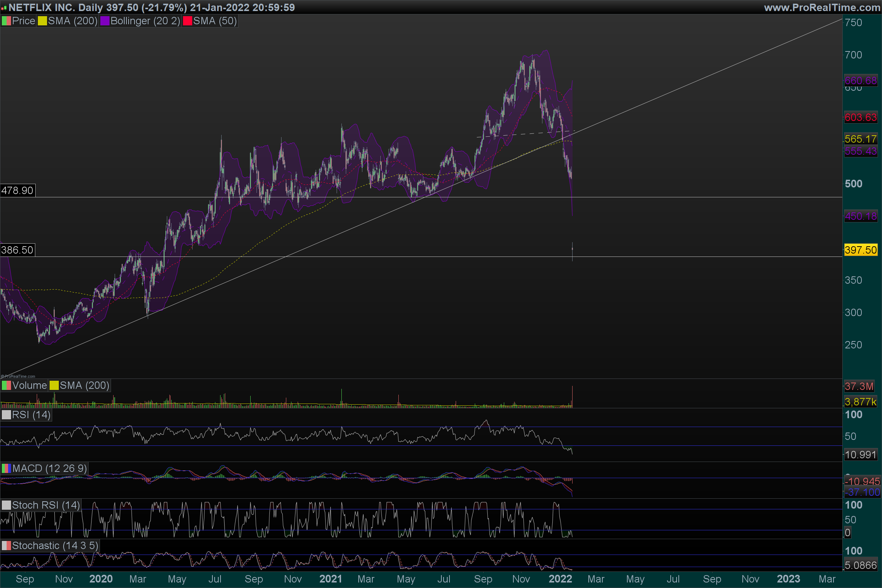The image size is (882, 588).
Task: Click the Stochastic (14 3 5) legend icon
Action: [x=6, y=546]
